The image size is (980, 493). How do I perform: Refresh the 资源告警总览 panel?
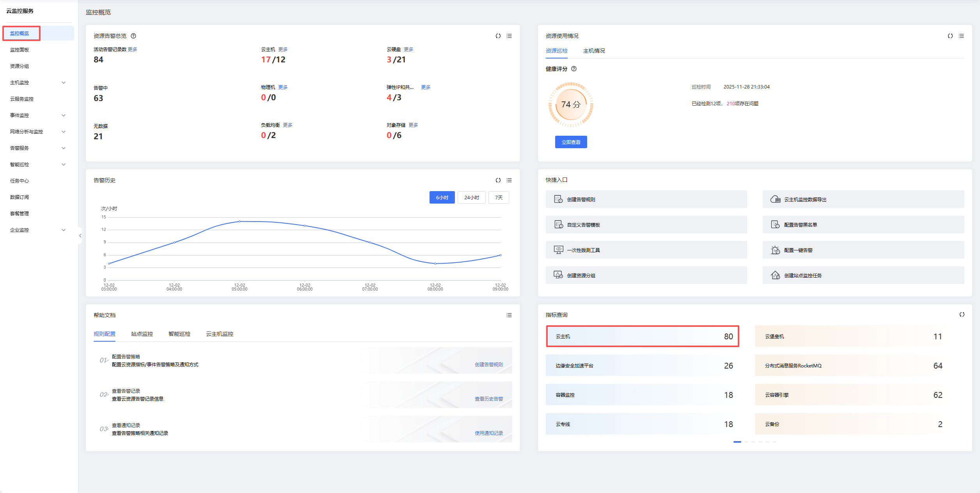498,36
